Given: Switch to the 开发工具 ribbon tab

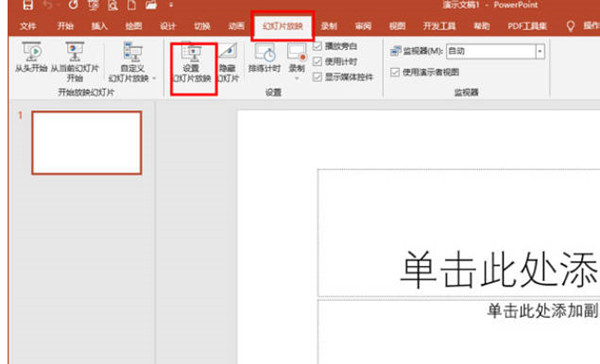Looking at the screenshot, I should tap(439, 26).
